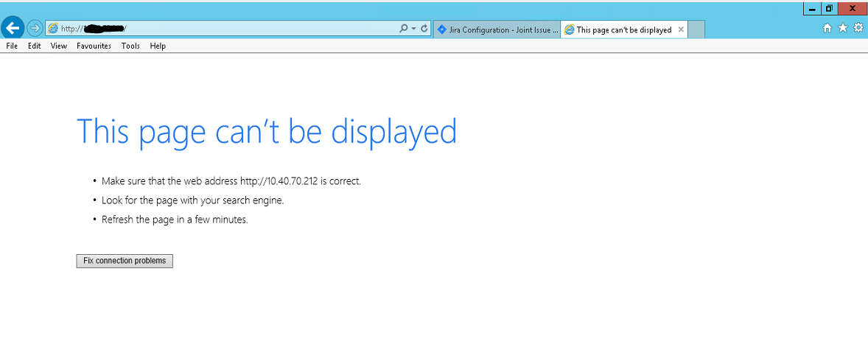868x347 pixels.
Task: Go to the Home page icon
Action: (827, 28)
